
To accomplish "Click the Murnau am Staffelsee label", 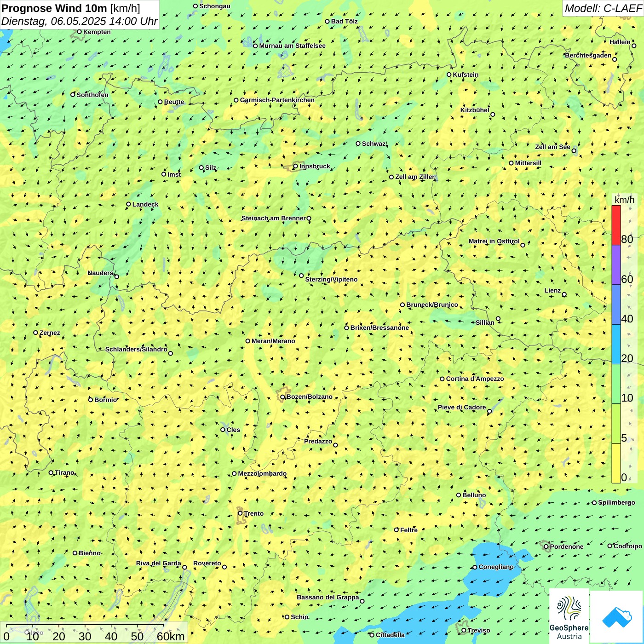I will tap(293, 46).
